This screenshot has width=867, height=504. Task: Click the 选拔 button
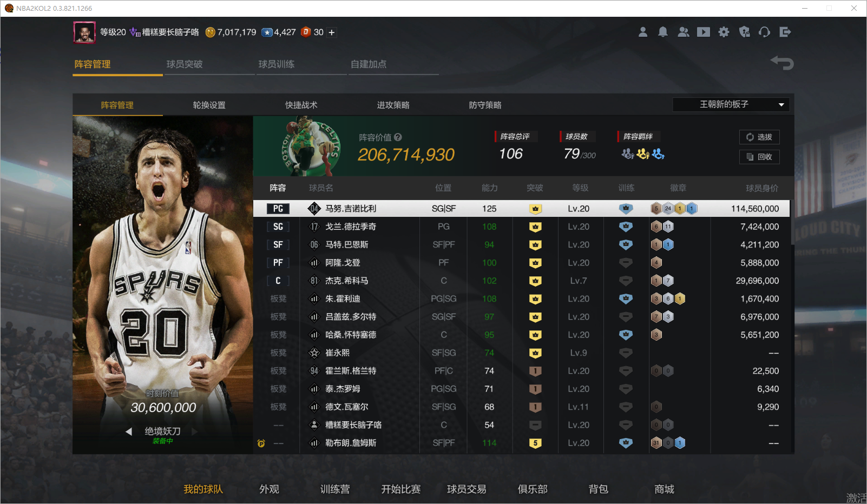click(x=759, y=137)
